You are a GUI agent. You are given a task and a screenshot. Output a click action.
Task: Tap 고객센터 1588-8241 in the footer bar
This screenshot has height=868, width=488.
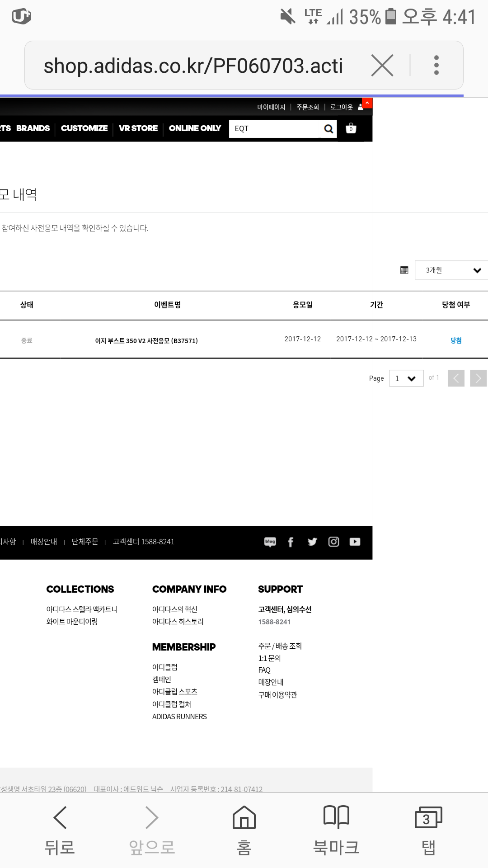(143, 542)
